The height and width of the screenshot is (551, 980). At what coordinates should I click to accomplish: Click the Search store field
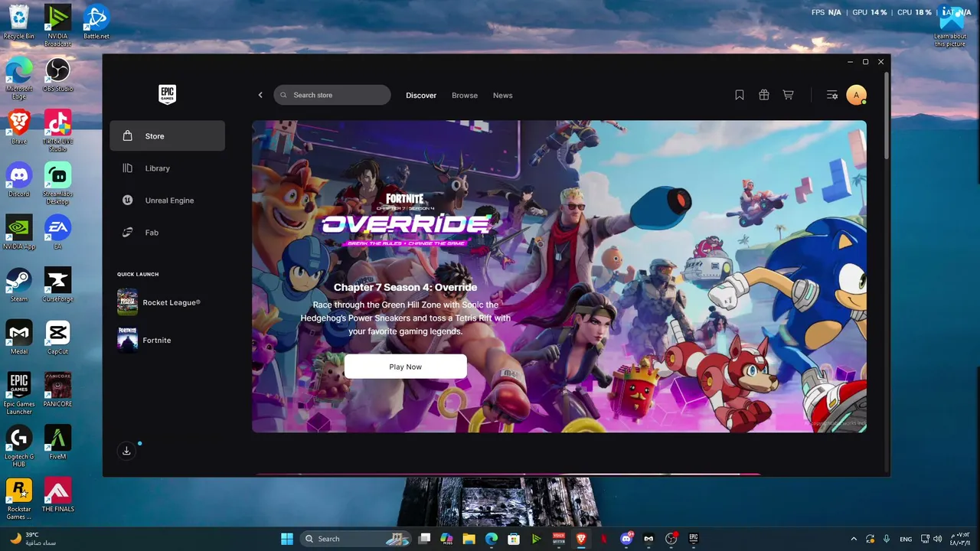(332, 95)
